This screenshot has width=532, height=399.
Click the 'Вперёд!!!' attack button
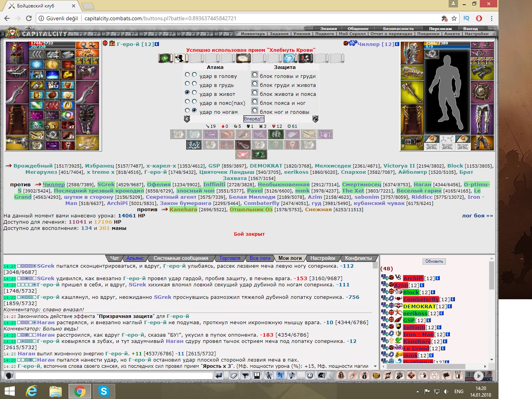coord(254,119)
